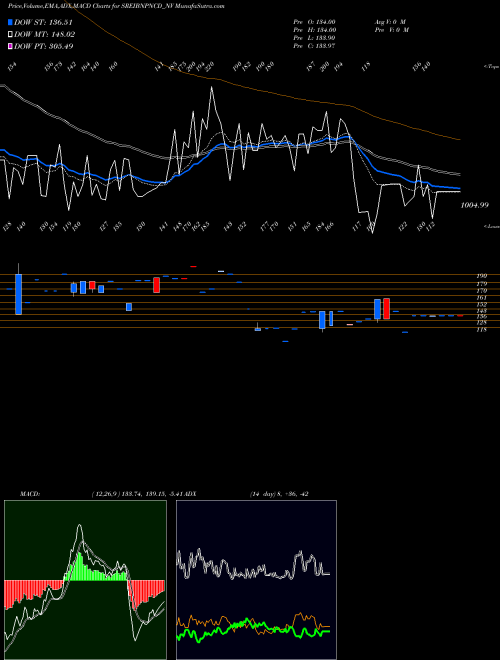
Task: Click the '<Tops' label at right
Action: [491, 67]
